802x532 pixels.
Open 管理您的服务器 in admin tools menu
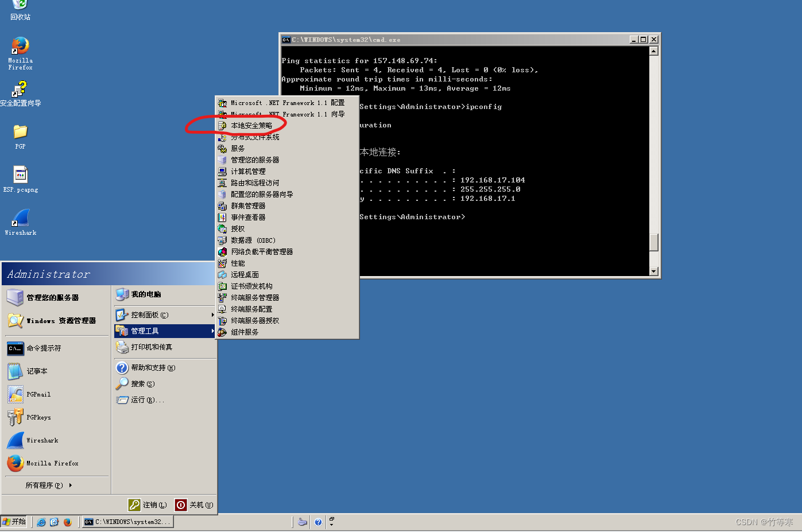[x=287, y=160]
